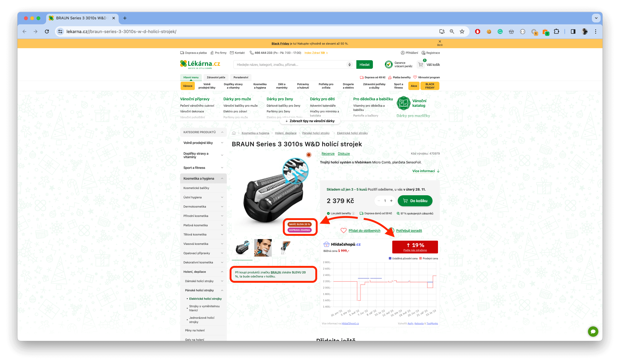Image resolution: width=620 pixels, height=364 pixels.
Task: Select the Poradenství tab
Action: click(241, 77)
